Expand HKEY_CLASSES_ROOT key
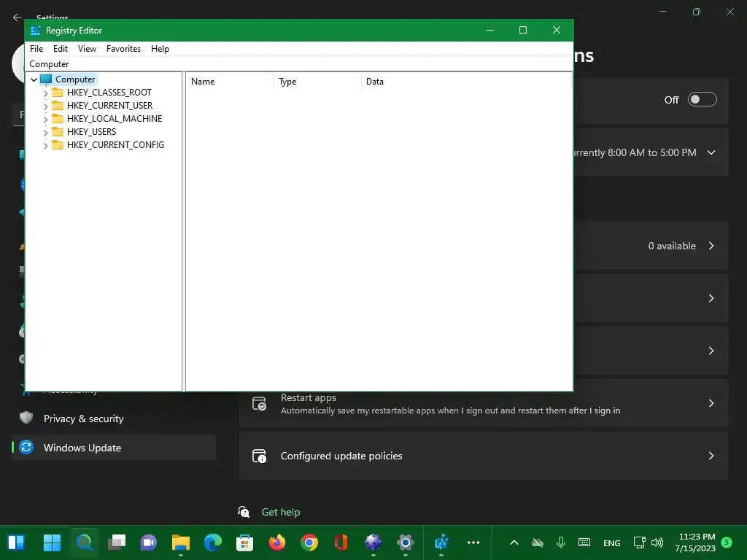 pyautogui.click(x=46, y=93)
